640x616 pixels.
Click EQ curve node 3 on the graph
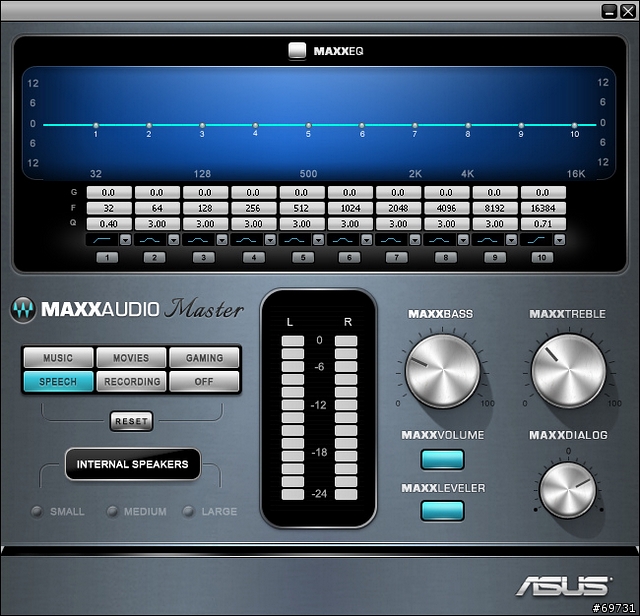[x=202, y=125]
